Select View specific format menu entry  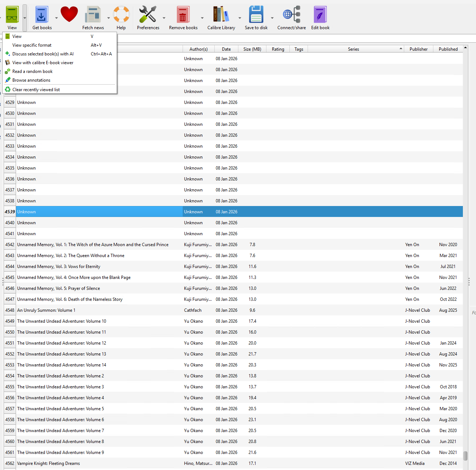[60, 45]
